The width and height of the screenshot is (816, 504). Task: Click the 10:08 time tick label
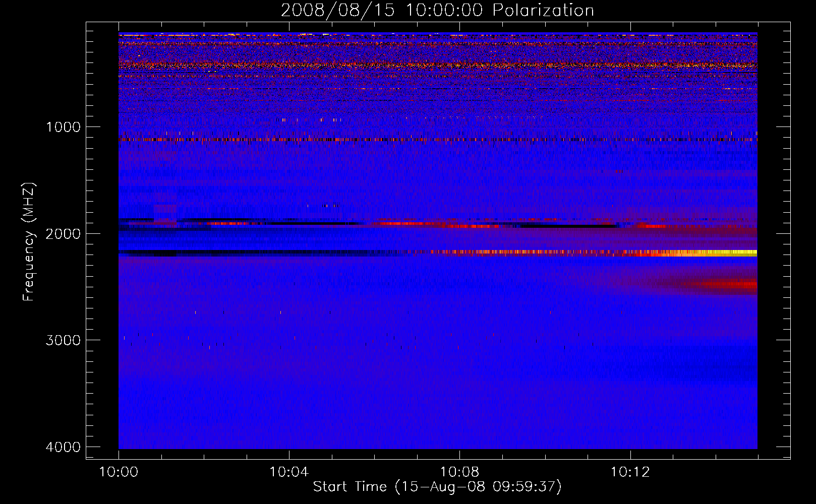pos(459,472)
